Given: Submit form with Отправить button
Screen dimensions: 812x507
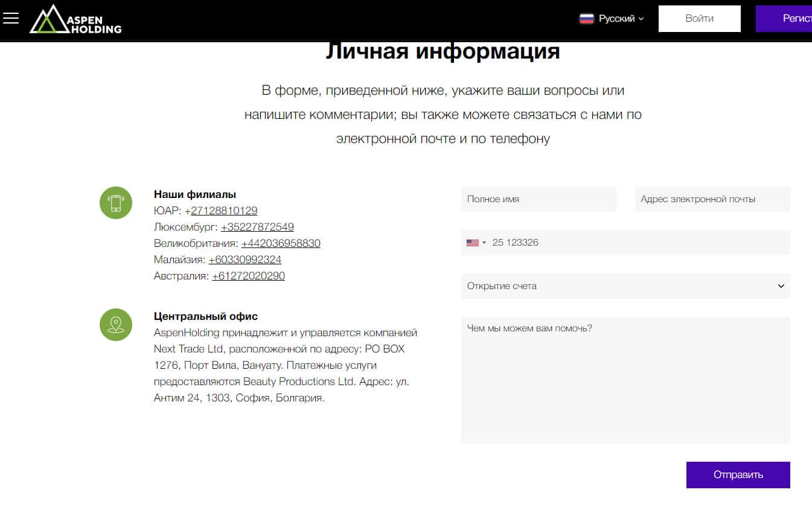Looking at the screenshot, I should coord(738,474).
